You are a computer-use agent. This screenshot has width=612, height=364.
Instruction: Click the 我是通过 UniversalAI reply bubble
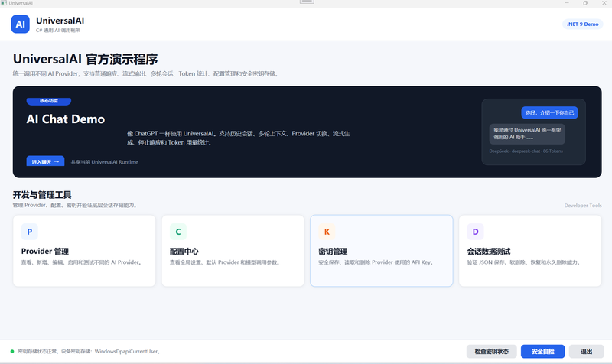[x=527, y=133]
